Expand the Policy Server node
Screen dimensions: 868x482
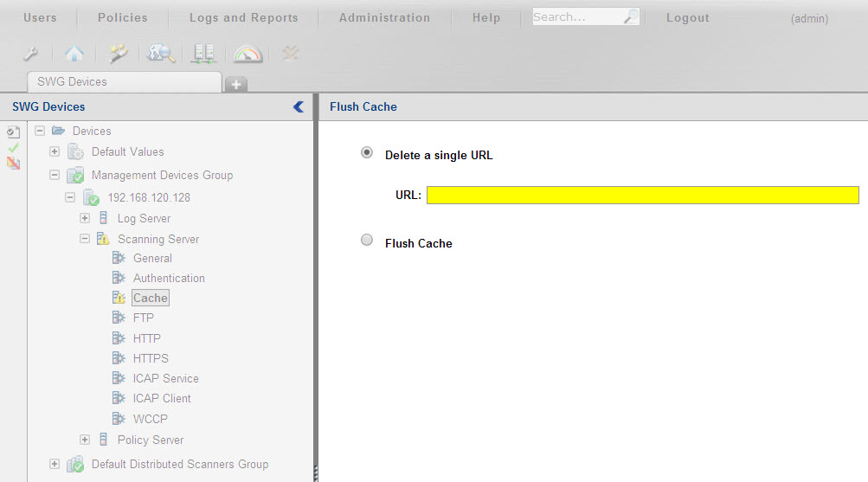(x=85, y=440)
